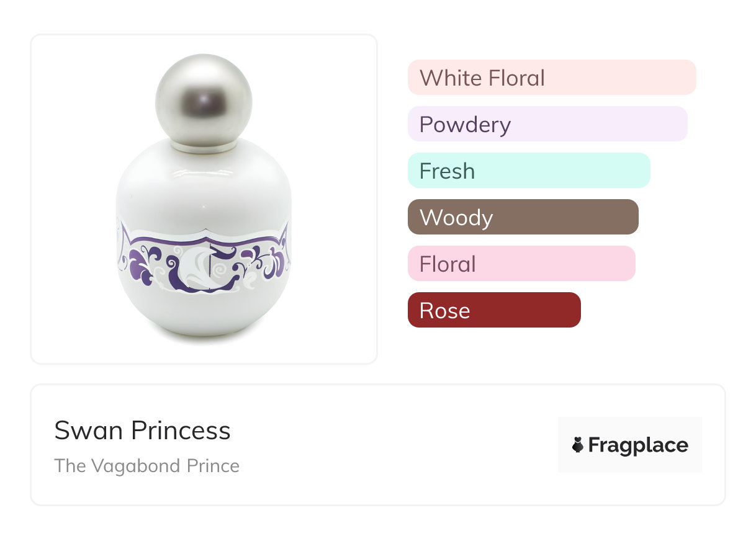The width and height of the screenshot is (756, 536).
Task: Click the Fragplace perfume bottle logo icon
Action: (x=578, y=445)
